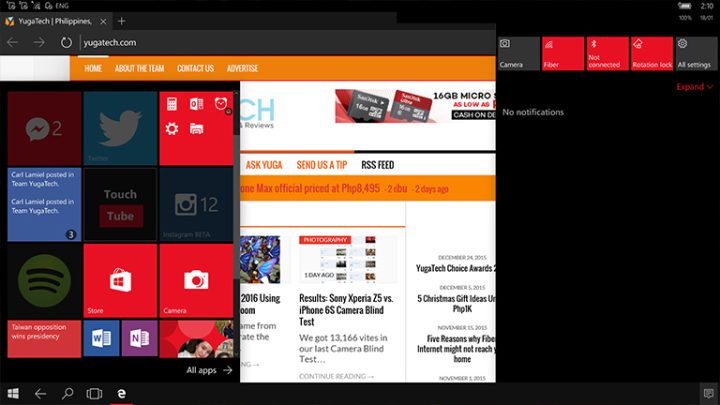Show All apps list

point(209,370)
